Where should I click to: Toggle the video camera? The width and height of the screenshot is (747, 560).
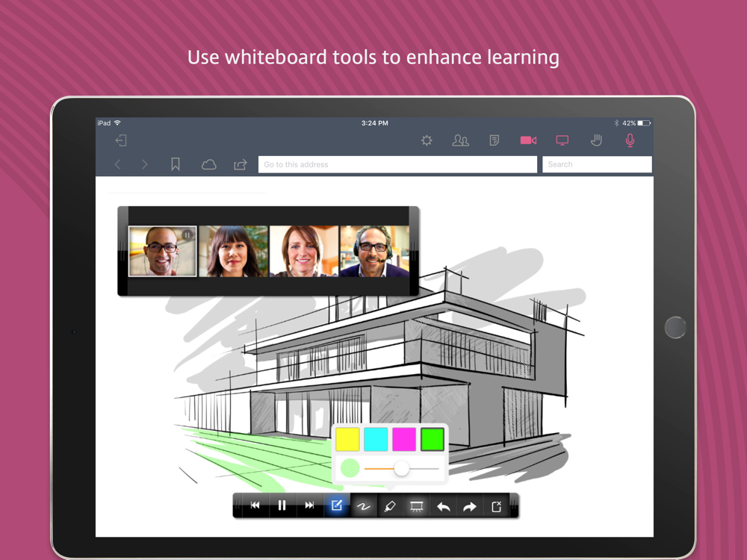[x=528, y=140]
